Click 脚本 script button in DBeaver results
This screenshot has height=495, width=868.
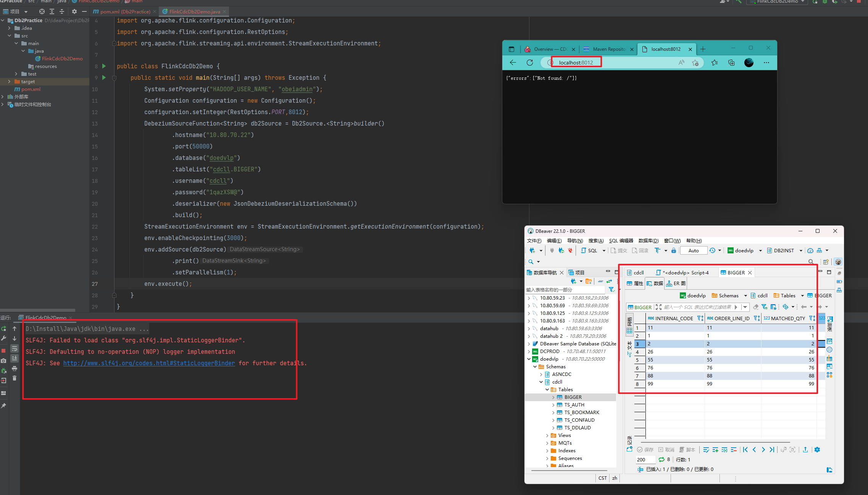click(687, 450)
